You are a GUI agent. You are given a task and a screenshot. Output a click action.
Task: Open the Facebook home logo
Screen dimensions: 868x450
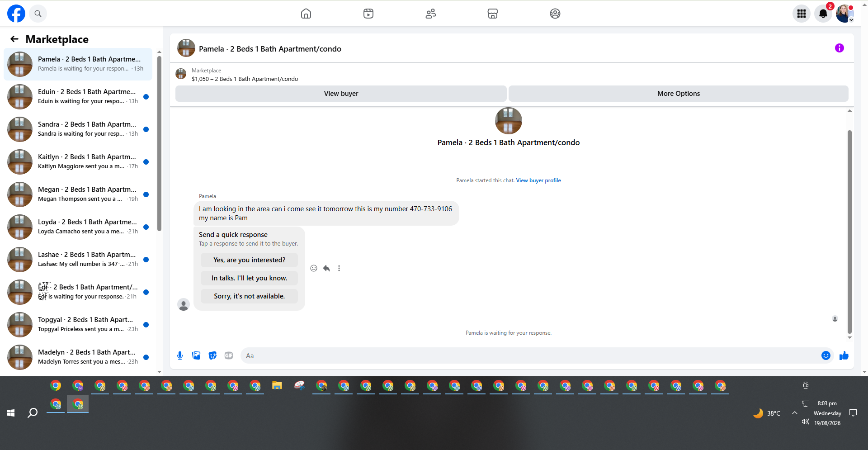(16, 14)
